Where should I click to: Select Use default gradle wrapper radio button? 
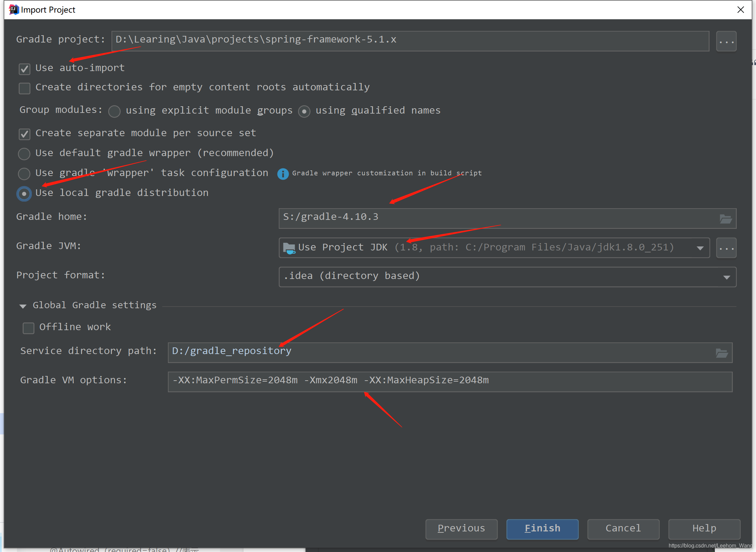pos(25,153)
